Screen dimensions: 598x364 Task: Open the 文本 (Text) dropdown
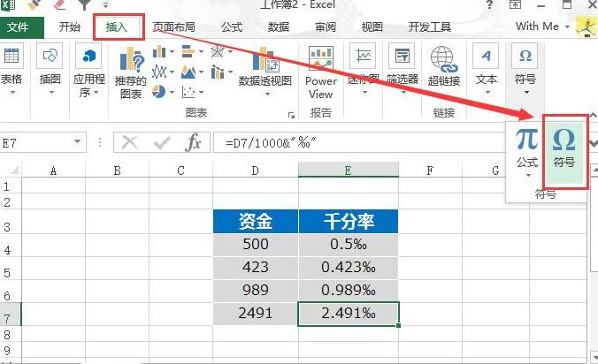(486, 69)
